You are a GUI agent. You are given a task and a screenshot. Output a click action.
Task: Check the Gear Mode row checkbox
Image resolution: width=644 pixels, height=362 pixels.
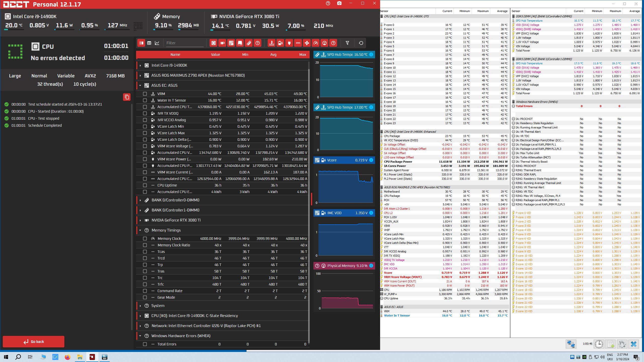click(145, 297)
